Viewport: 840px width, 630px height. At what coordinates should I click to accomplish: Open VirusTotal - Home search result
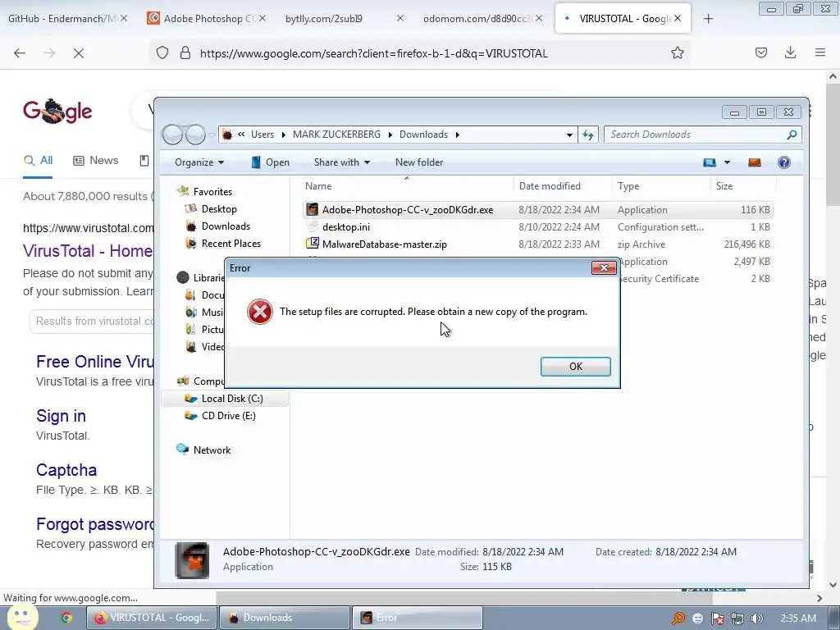88,251
